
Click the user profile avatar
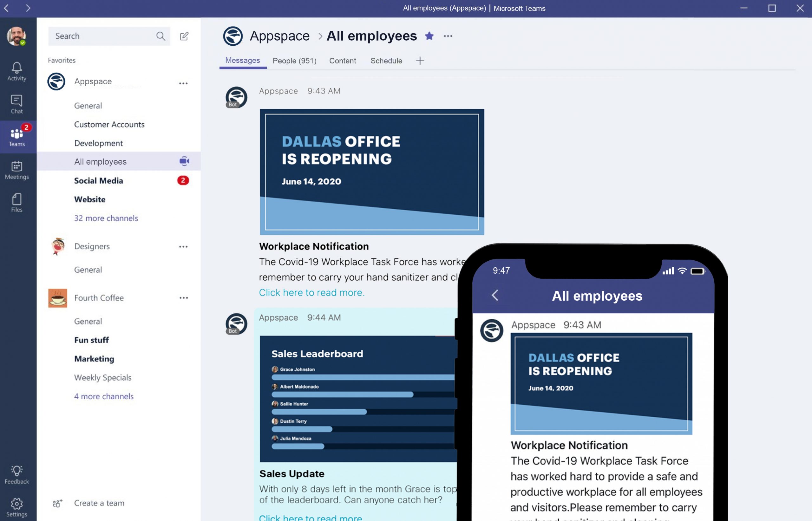tap(16, 36)
